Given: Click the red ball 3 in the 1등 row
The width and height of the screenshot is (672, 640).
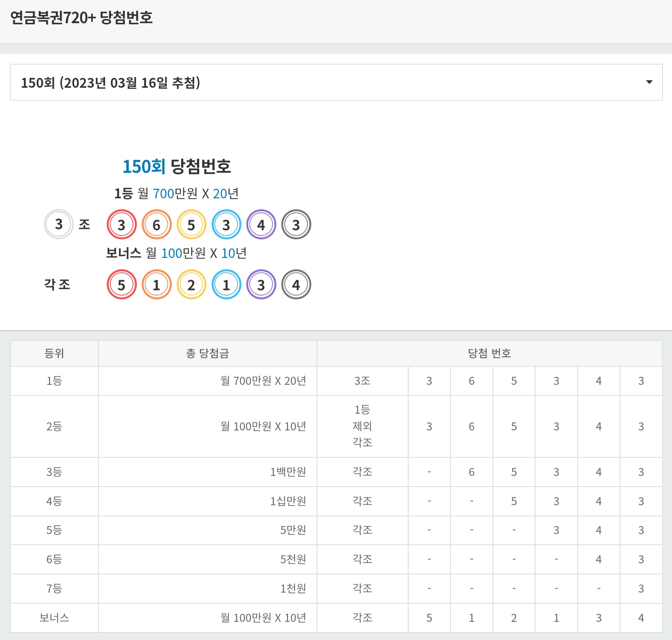Looking at the screenshot, I should click(122, 224).
